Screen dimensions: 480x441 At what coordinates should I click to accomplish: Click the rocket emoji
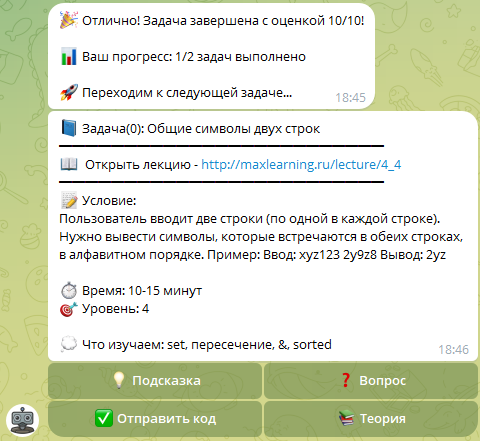click(x=69, y=92)
